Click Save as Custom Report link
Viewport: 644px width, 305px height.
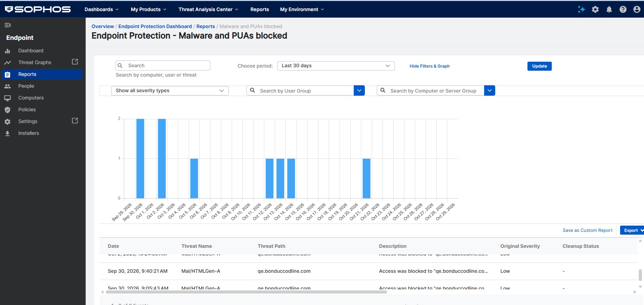coord(587,230)
